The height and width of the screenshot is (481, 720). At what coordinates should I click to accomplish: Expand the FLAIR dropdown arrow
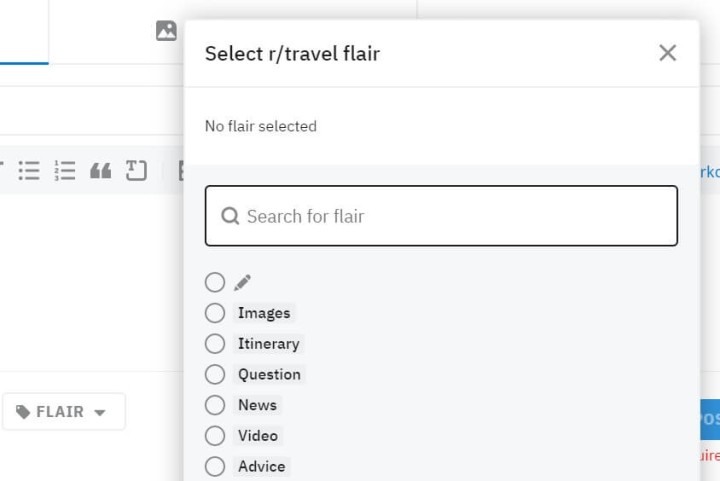pyautogui.click(x=100, y=413)
